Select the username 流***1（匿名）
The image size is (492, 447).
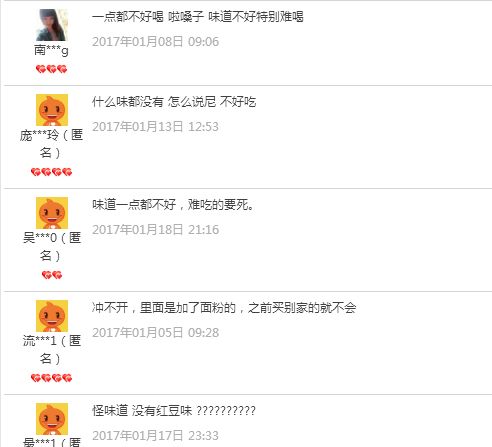[x=52, y=350]
